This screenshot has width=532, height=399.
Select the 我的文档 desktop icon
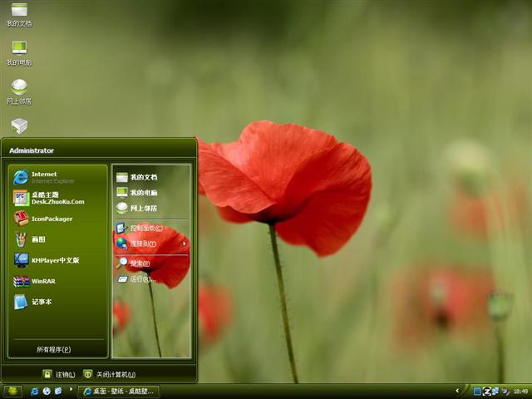click(19, 13)
